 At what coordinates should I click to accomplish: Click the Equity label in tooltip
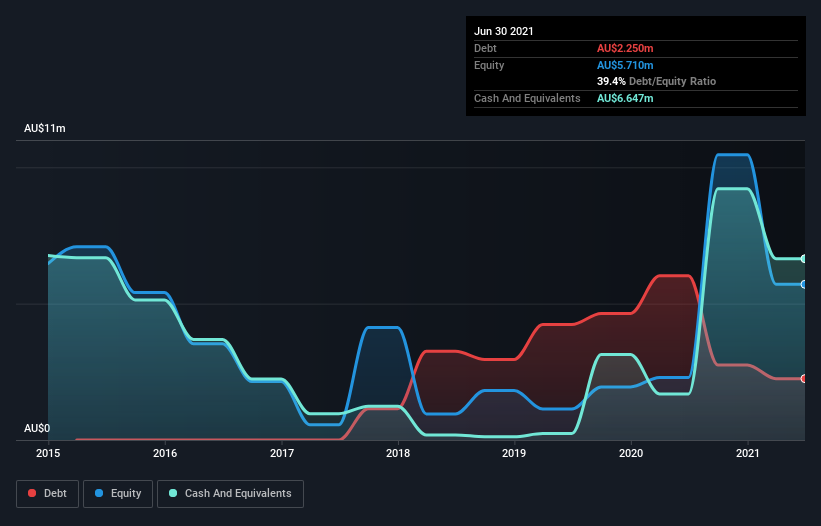pyautogui.click(x=489, y=65)
